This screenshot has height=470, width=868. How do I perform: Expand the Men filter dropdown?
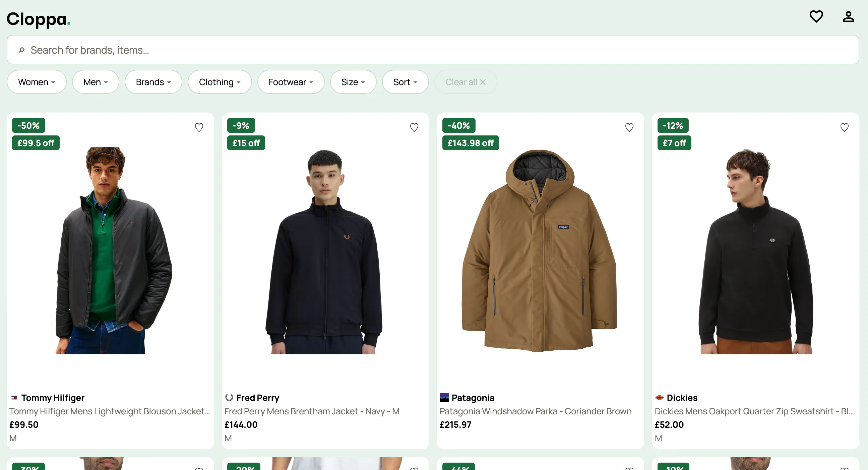96,82
